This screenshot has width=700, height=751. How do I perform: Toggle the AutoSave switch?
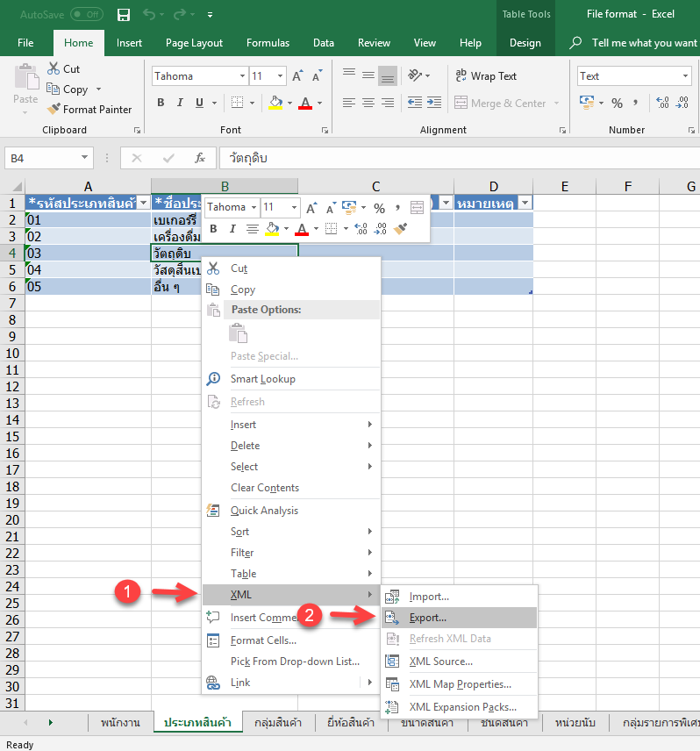pos(87,14)
